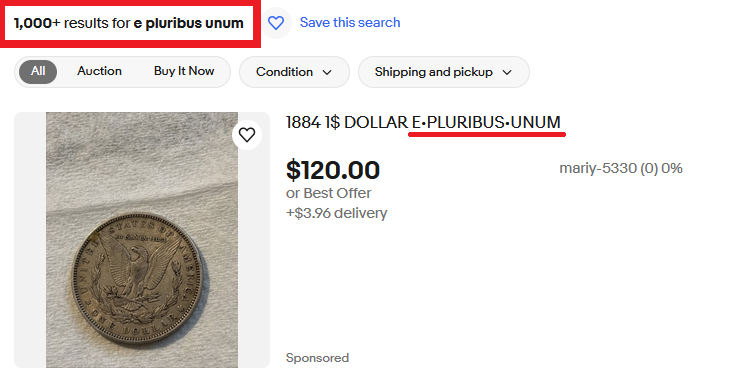Viewport: 733px width, 372px height.
Task: Select the All listings filter
Action: (x=38, y=72)
